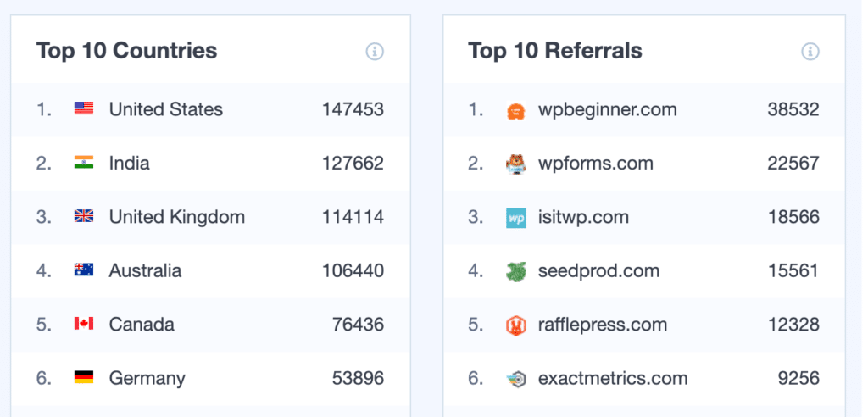868x417 pixels.
Task: Select the United States visitor count 147453
Action: 353,109
